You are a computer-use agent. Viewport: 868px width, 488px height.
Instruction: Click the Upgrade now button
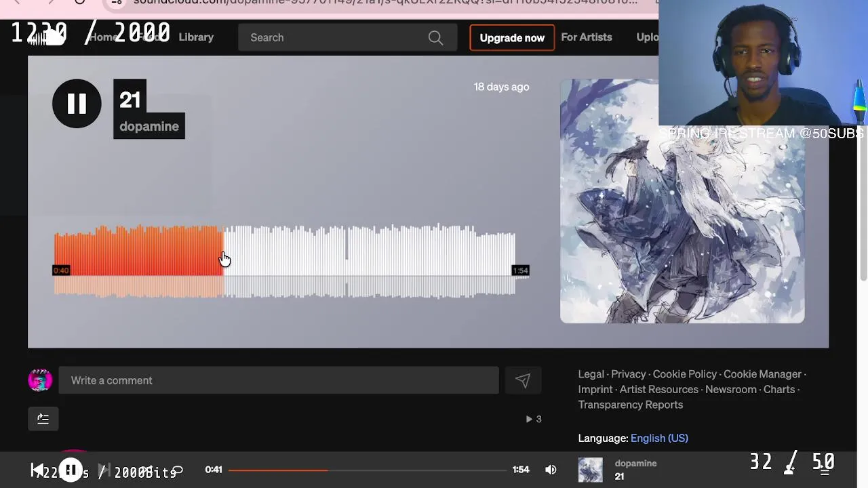tap(512, 38)
